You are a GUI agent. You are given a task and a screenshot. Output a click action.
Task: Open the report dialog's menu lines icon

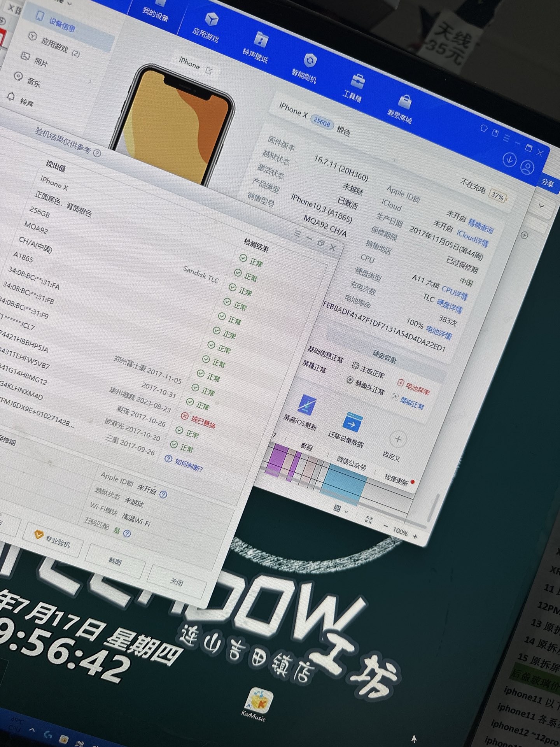point(297,233)
